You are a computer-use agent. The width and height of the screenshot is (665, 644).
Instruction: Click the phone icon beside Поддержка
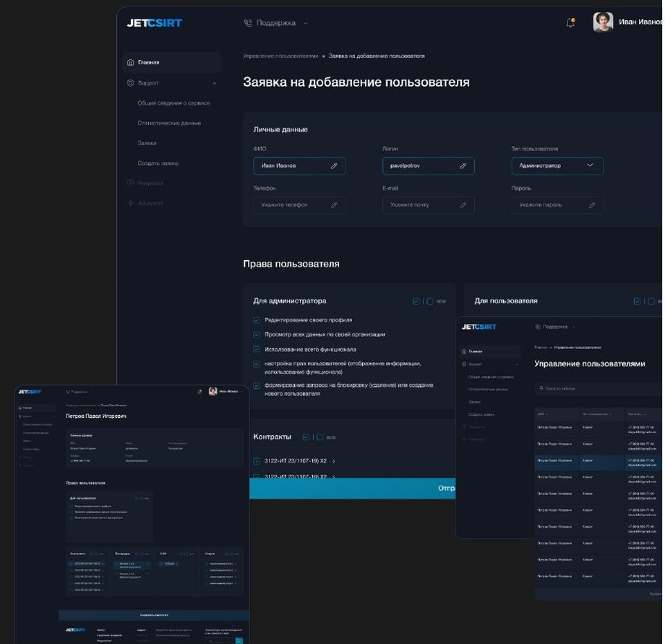248,23
